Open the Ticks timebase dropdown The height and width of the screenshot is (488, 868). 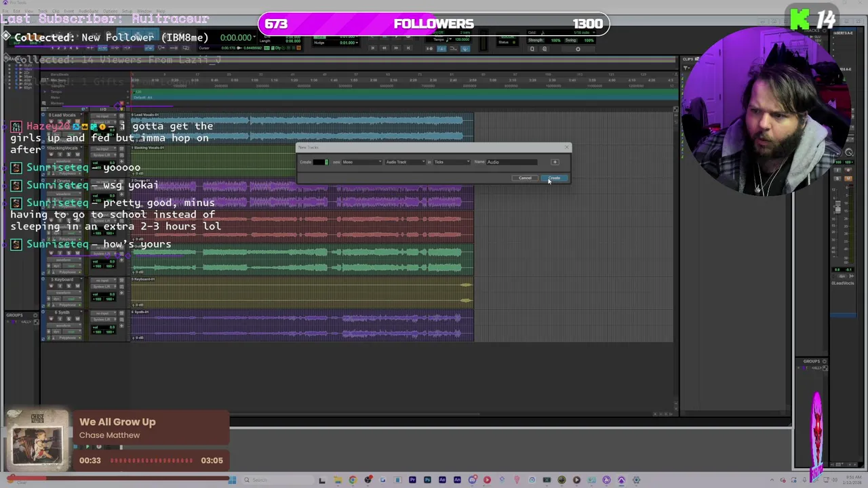coord(452,162)
